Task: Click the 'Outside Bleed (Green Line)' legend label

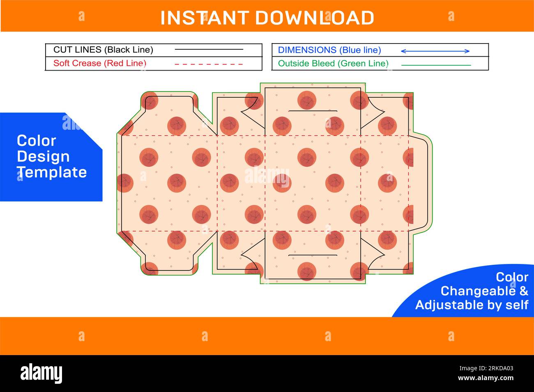Action: click(x=333, y=64)
